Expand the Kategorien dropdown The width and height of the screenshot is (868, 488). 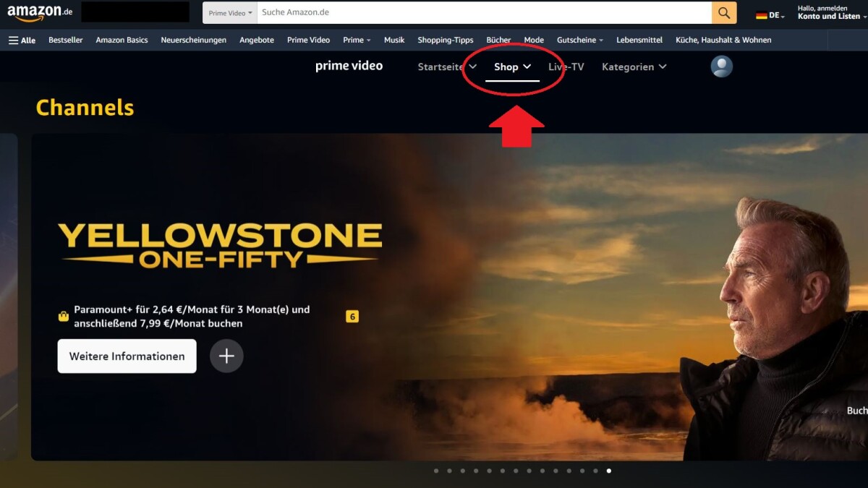634,67
